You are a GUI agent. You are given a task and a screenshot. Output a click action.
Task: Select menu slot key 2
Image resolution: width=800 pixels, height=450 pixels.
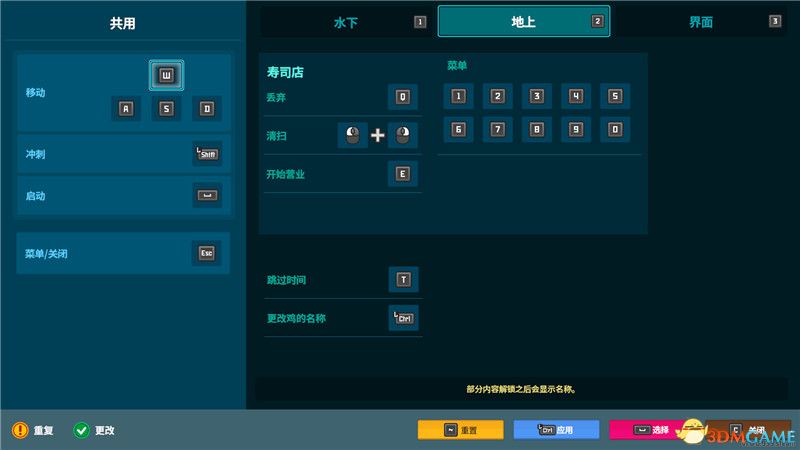click(497, 96)
